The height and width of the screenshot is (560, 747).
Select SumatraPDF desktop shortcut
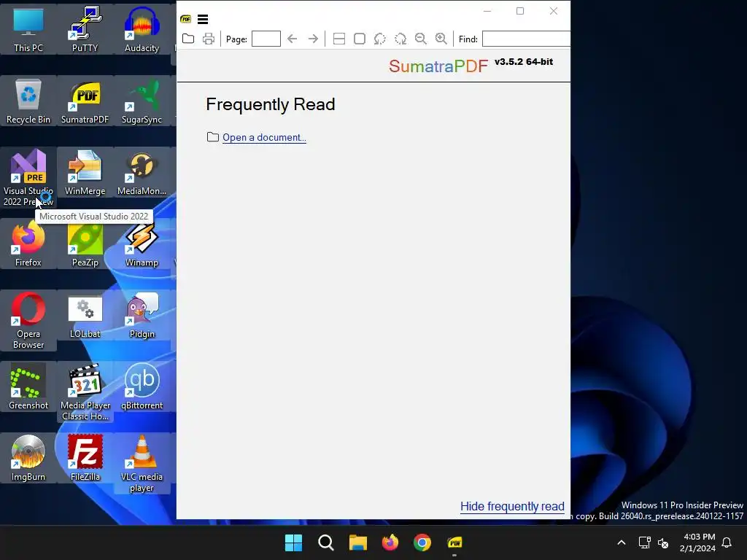pyautogui.click(x=85, y=101)
